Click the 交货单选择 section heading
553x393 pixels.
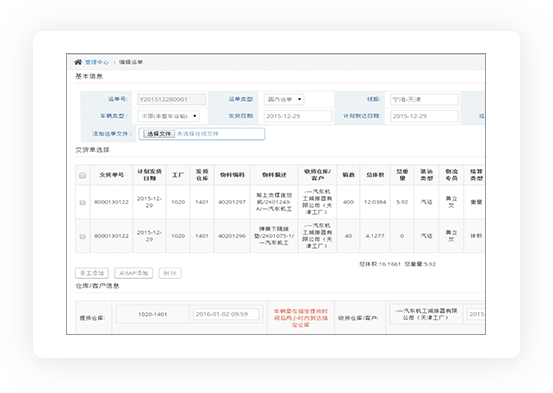point(92,150)
